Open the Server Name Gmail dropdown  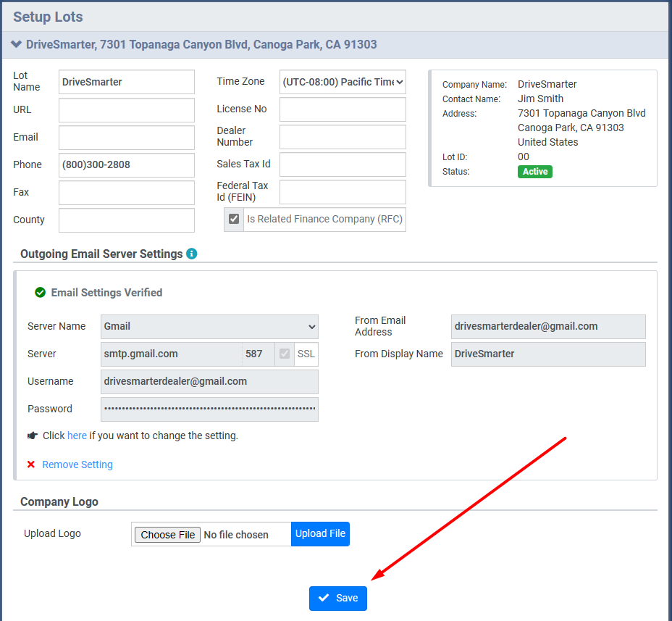(209, 326)
